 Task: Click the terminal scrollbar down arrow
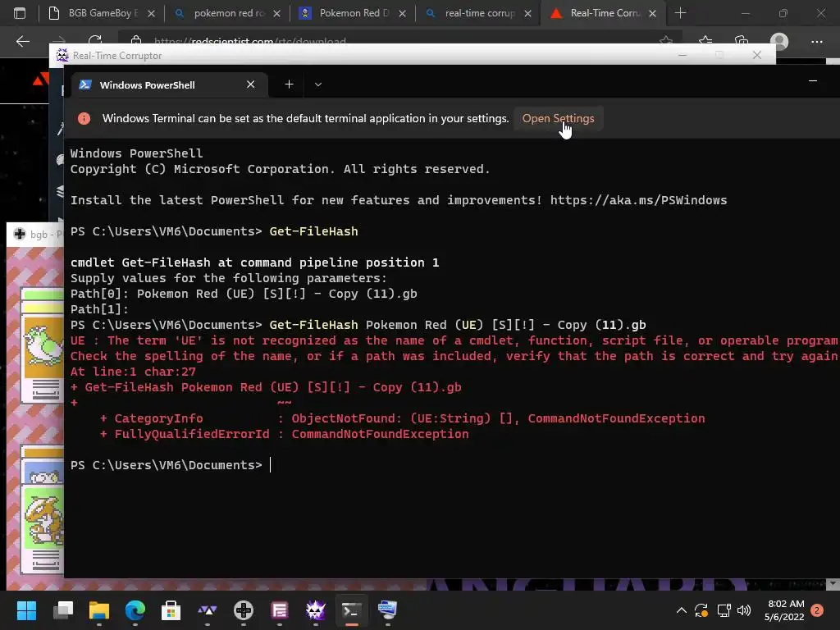point(832,583)
